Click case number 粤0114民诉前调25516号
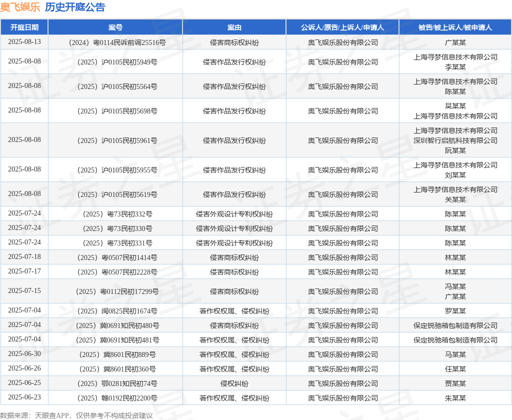 [129, 42]
